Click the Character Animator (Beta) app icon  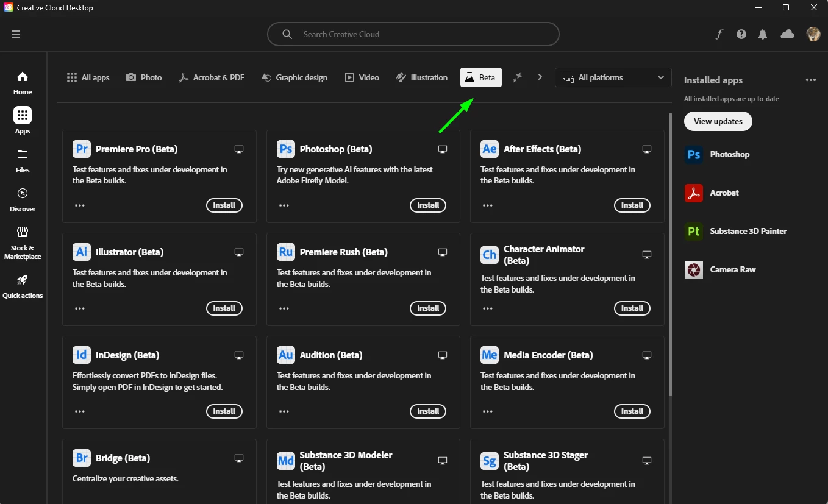click(x=490, y=255)
